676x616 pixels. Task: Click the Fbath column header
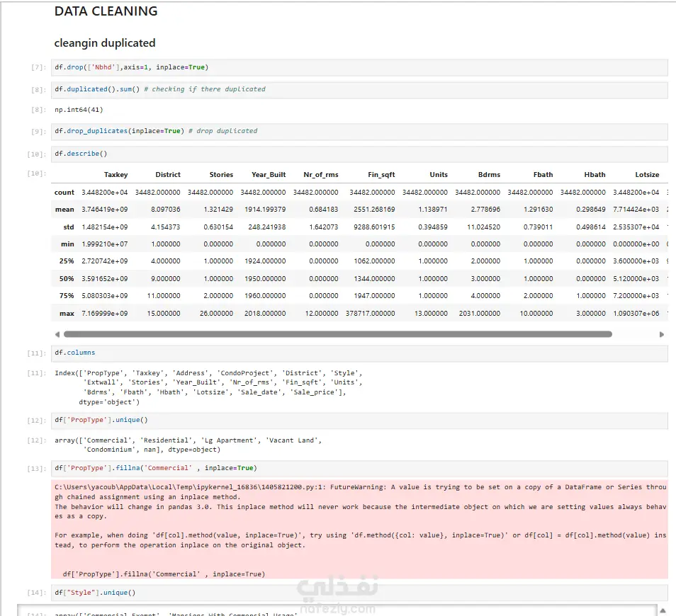click(543, 175)
